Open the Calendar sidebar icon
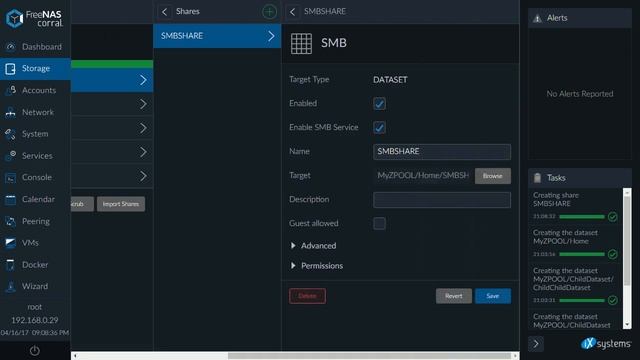The image size is (640, 360). (11, 199)
